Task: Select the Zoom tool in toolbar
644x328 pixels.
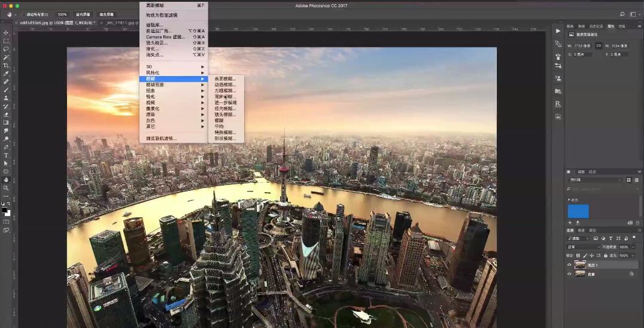Action: point(6,187)
